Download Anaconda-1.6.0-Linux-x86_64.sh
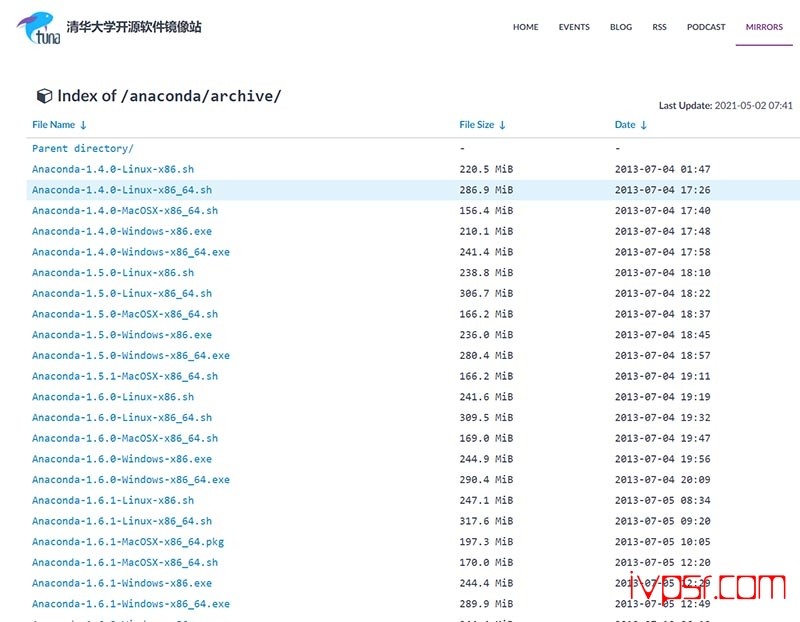 pyautogui.click(x=122, y=417)
